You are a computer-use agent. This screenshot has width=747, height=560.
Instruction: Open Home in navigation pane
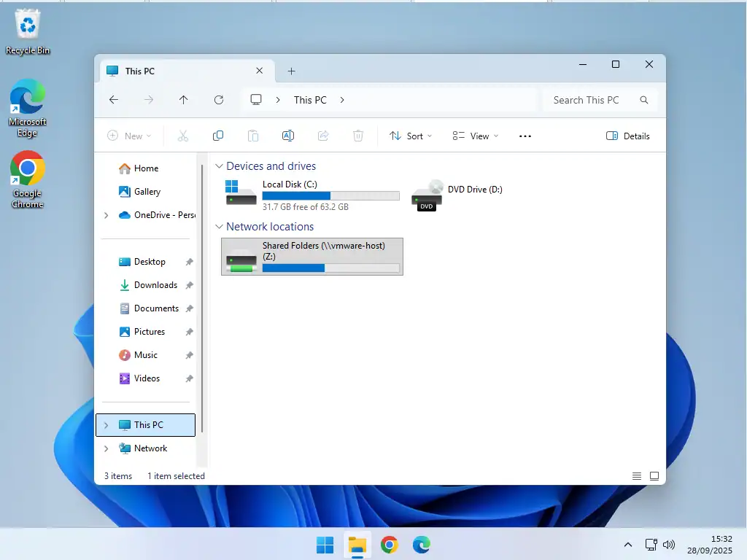click(x=145, y=168)
